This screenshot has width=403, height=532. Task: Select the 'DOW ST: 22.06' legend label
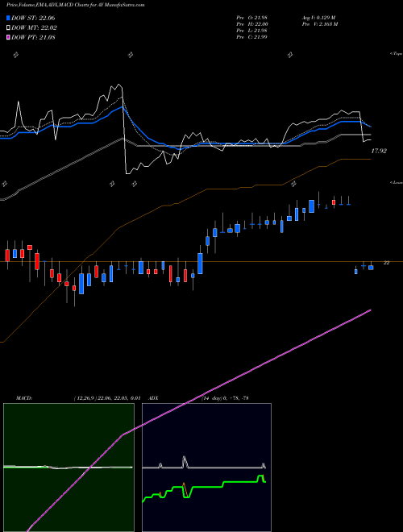33,19
